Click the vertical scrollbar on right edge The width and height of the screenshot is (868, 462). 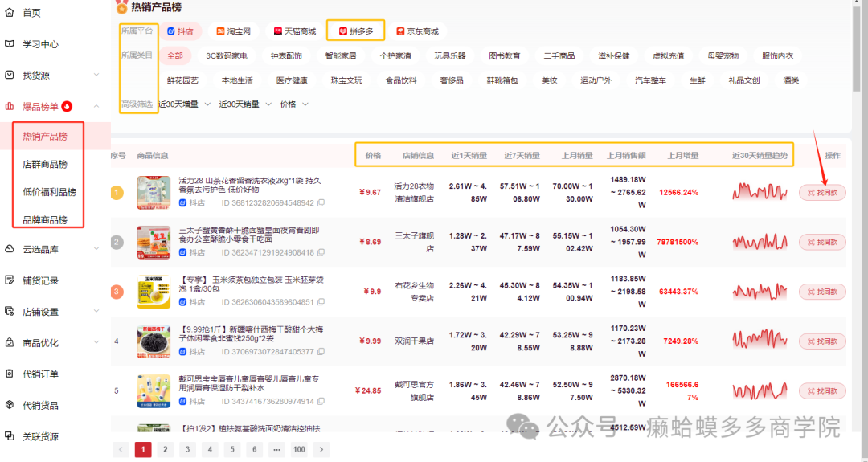coord(857,47)
